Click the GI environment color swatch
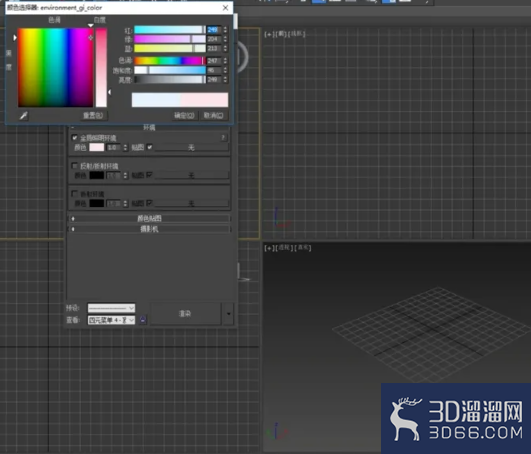531x454 pixels. [x=97, y=147]
